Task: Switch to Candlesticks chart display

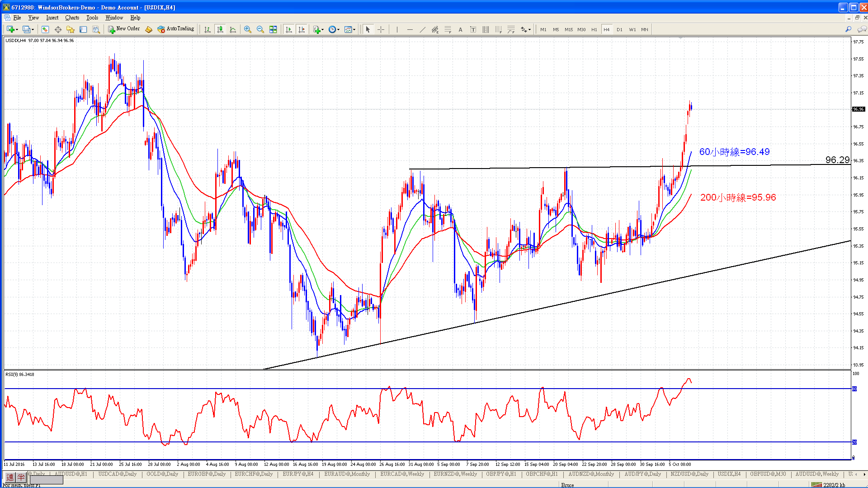Action: [x=220, y=29]
